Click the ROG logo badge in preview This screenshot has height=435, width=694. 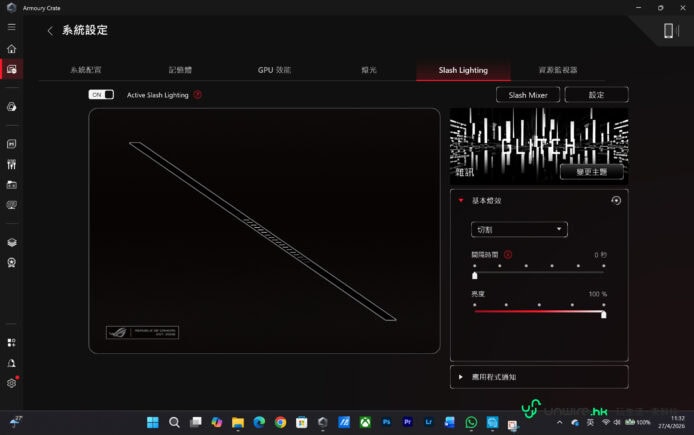[143, 332]
